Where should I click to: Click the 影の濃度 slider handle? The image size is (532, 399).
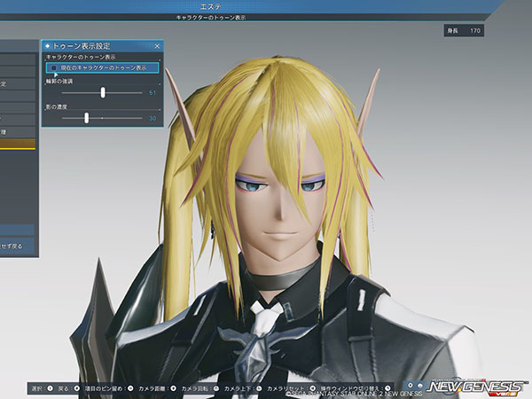point(87,118)
